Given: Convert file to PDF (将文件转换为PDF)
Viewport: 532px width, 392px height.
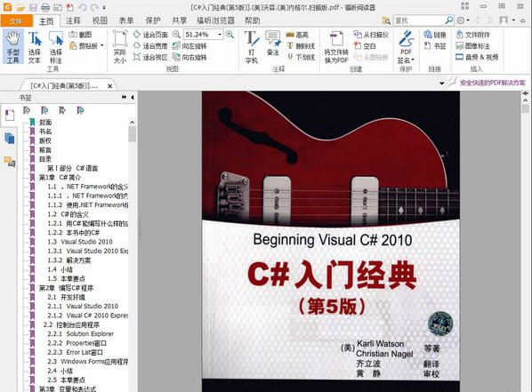Looking at the screenshot, I should tap(336, 47).
